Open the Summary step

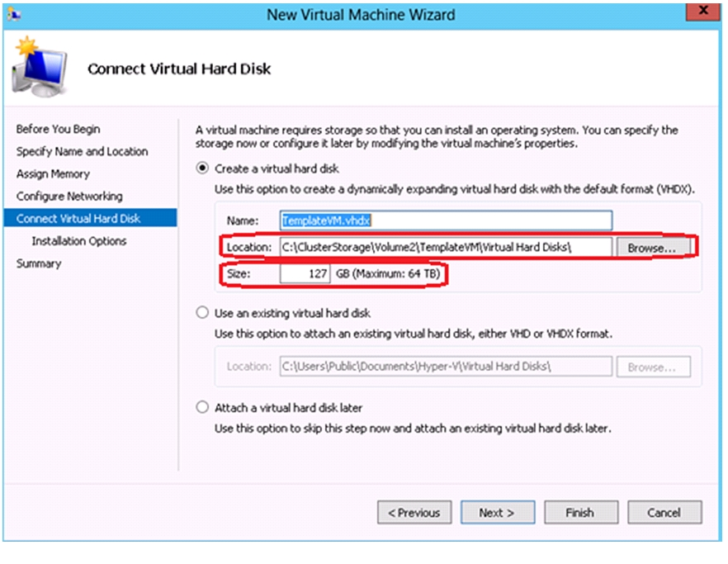point(39,263)
